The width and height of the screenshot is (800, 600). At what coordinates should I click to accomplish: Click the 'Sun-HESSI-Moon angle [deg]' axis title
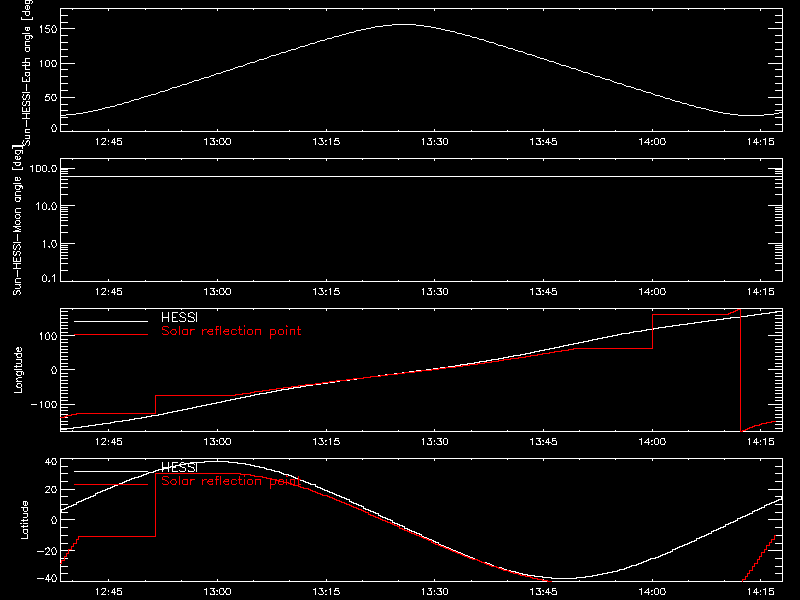pos(17,220)
